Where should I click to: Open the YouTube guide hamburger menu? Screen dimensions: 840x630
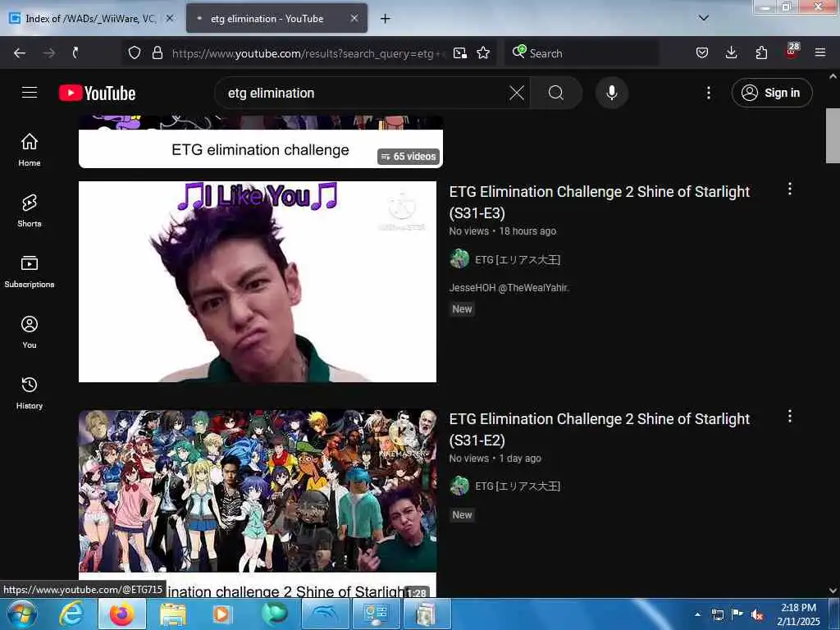[30, 93]
